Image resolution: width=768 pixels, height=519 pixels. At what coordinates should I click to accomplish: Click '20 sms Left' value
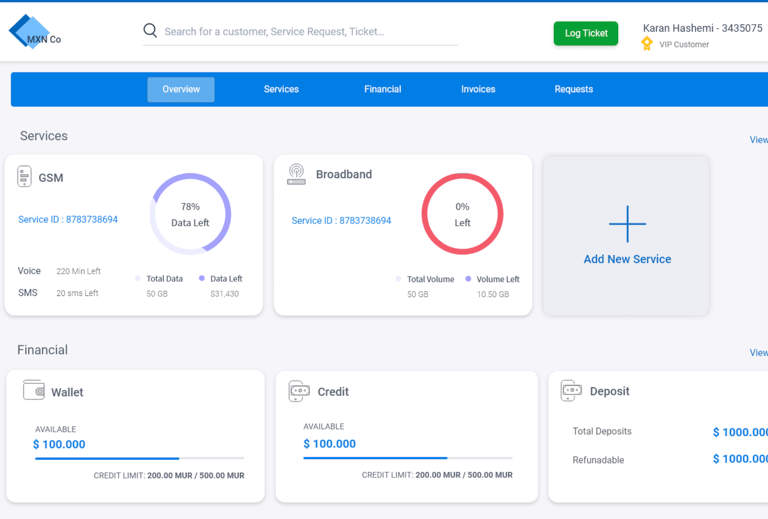point(77,293)
